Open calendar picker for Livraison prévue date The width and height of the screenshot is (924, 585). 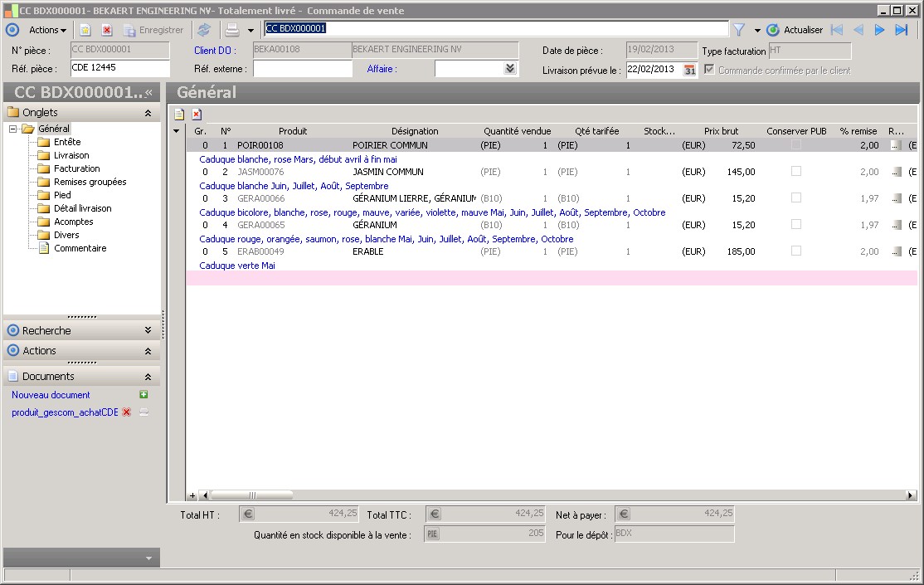[689, 70]
